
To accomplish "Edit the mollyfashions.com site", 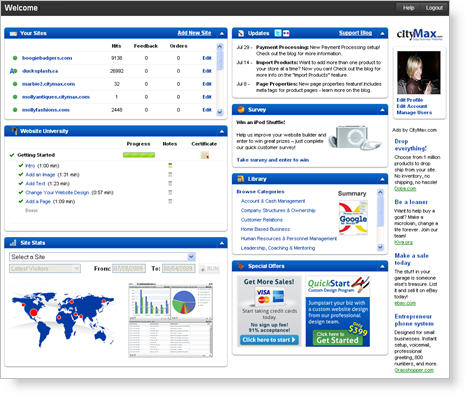I will (x=207, y=110).
